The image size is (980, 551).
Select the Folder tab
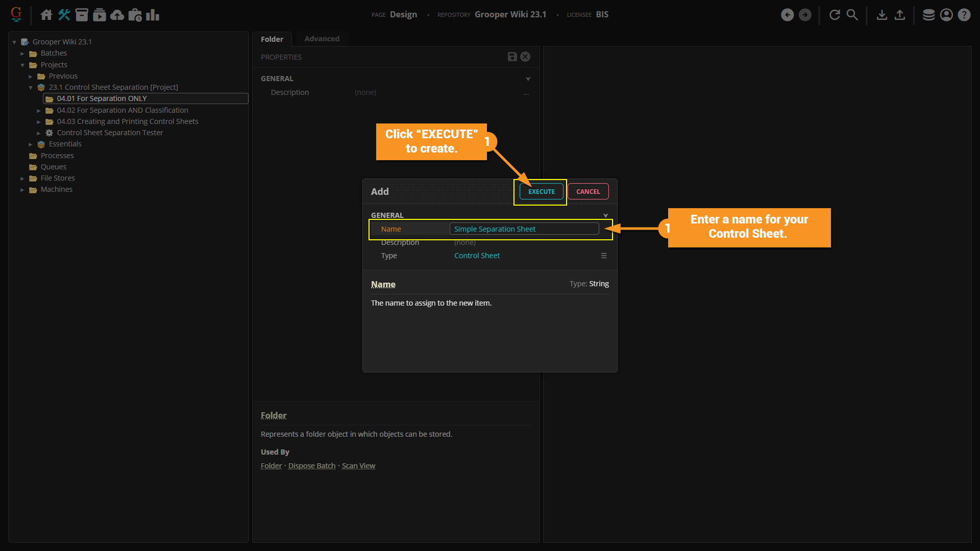point(272,39)
